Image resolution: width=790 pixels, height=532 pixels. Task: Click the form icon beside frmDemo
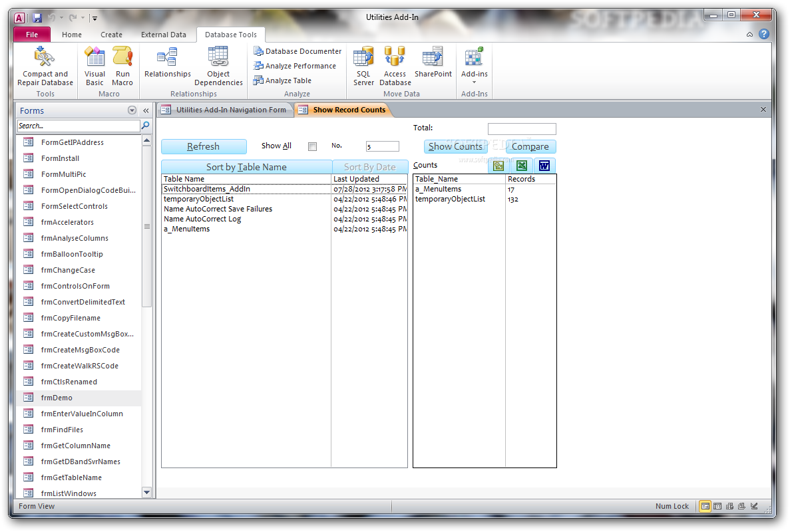tap(28, 398)
